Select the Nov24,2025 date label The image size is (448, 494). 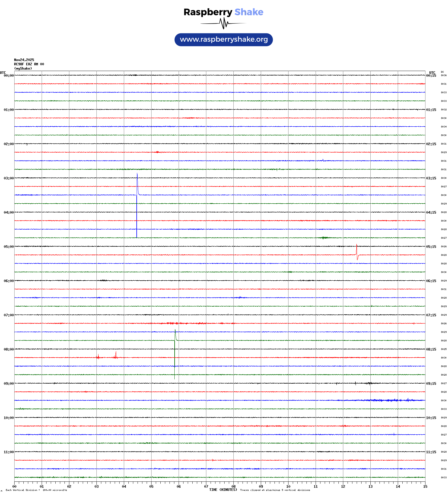(x=24, y=60)
